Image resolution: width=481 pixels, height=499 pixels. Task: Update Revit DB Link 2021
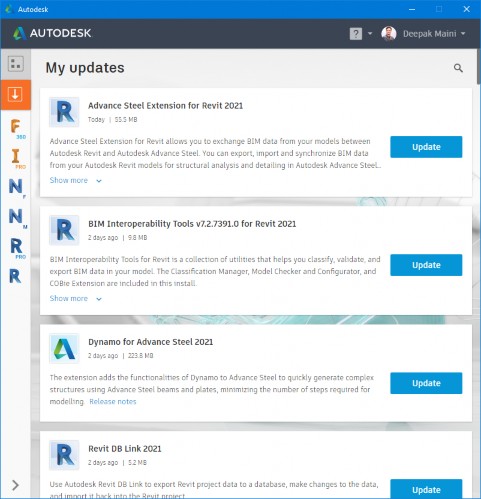click(426, 489)
